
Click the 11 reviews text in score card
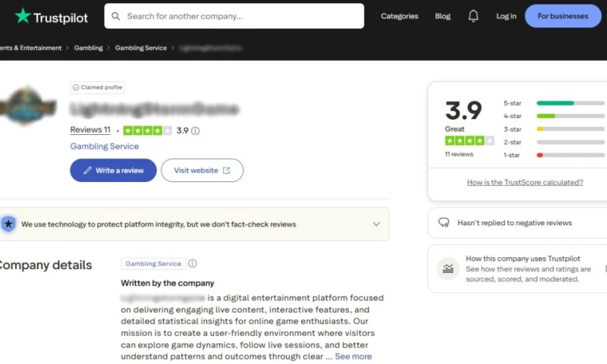tap(459, 155)
